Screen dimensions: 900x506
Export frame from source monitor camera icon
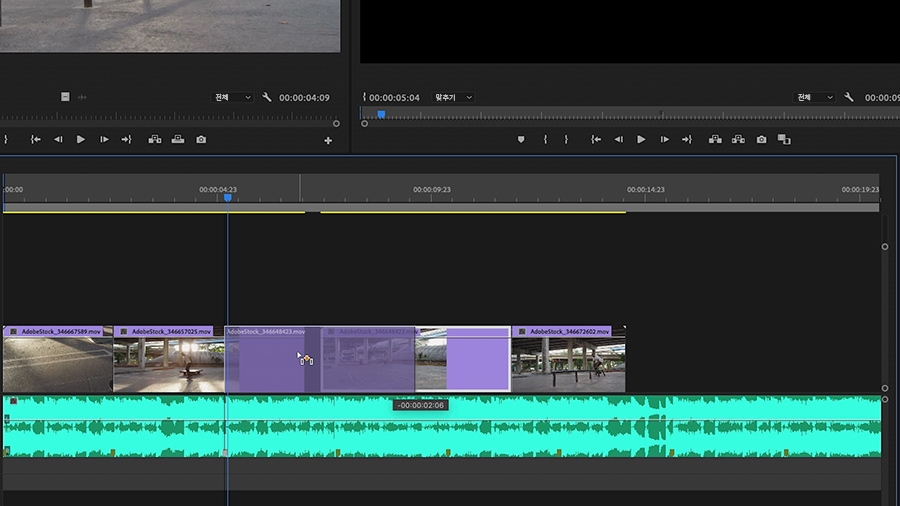tap(201, 140)
